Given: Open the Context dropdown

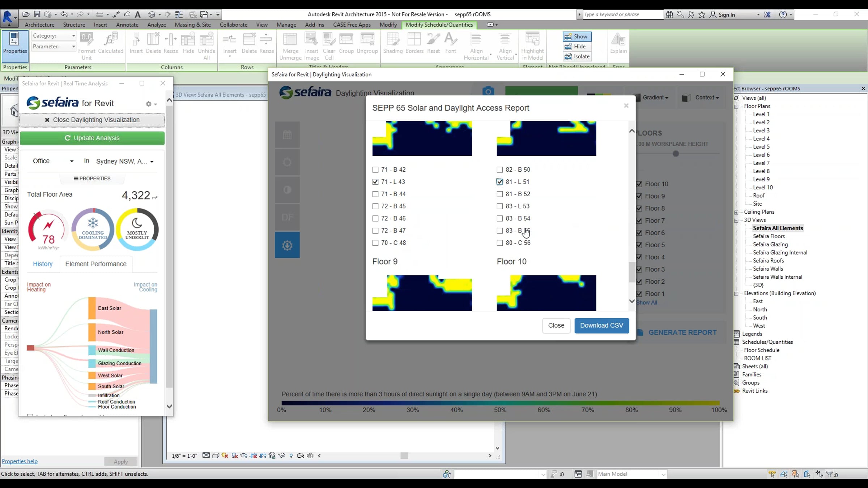Looking at the screenshot, I should point(701,98).
